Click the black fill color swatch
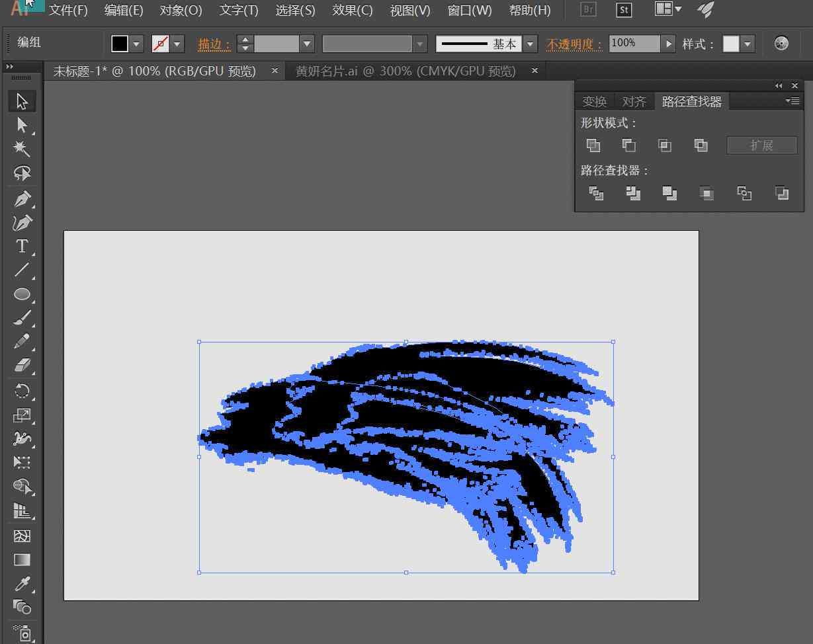The width and height of the screenshot is (813, 644). [120, 44]
